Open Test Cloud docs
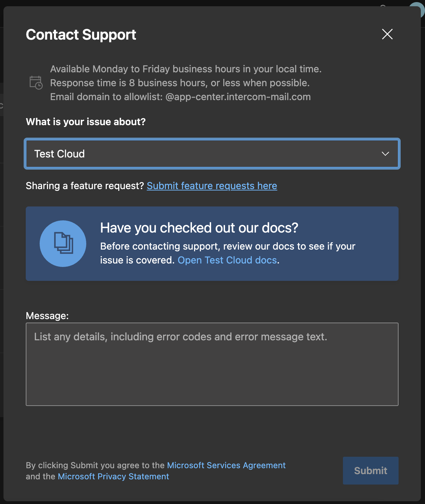This screenshot has width=425, height=504. tap(227, 260)
